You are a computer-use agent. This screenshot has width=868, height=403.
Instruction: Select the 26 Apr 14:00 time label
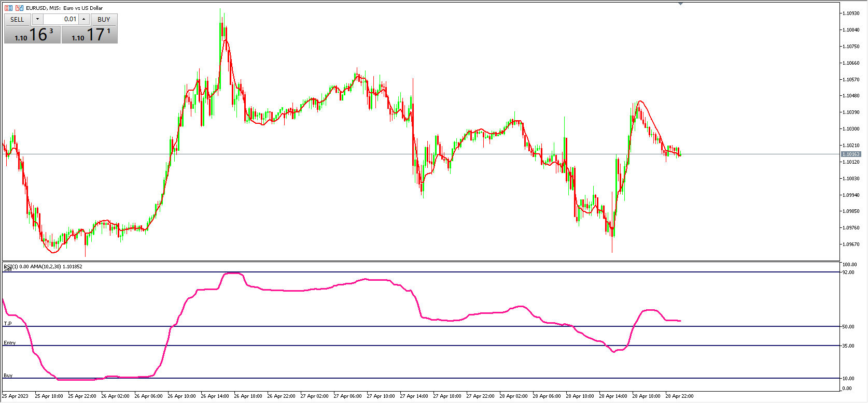coord(215,396)
